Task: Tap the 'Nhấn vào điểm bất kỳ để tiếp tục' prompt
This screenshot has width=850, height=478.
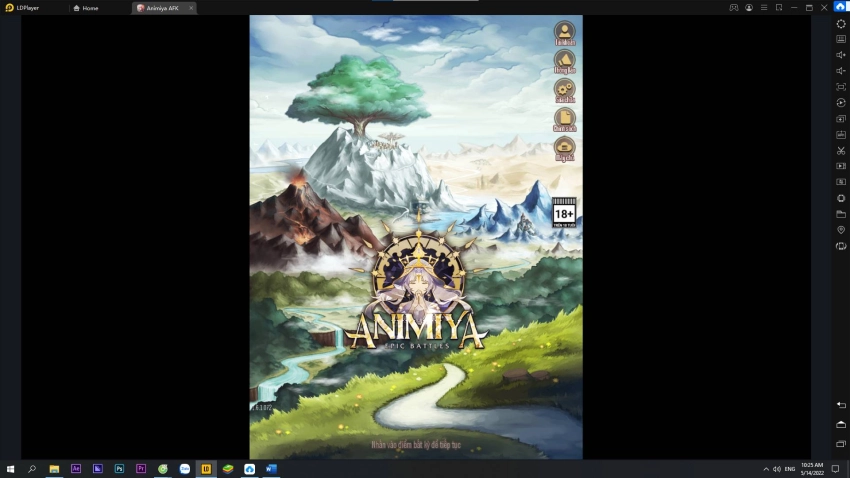Action: (416, 445)
